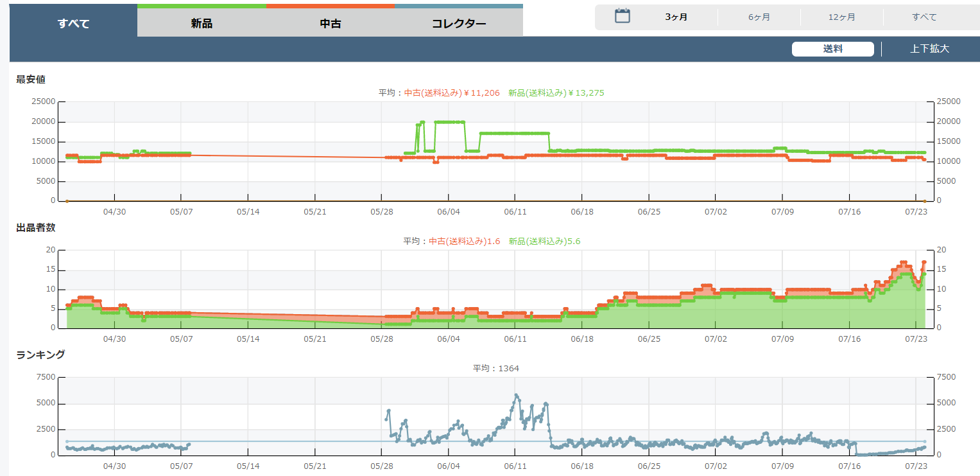Click 中古(送料込み) legend in 出品者数 chart

tap(464, 242)
